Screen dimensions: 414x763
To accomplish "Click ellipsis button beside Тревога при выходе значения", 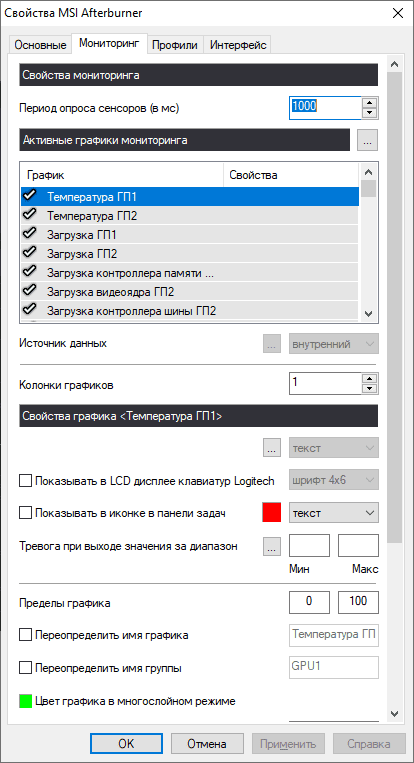I will point(272,546).
